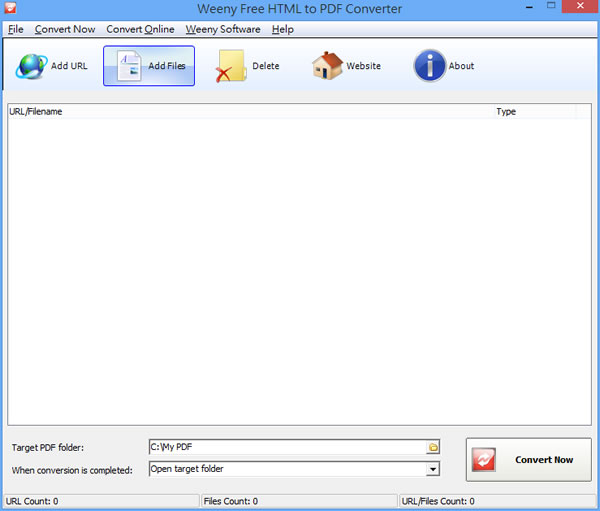Start conversion with the large Convert Now button
The height and width of the screenshot is (511, 600).
coord(528,460)
